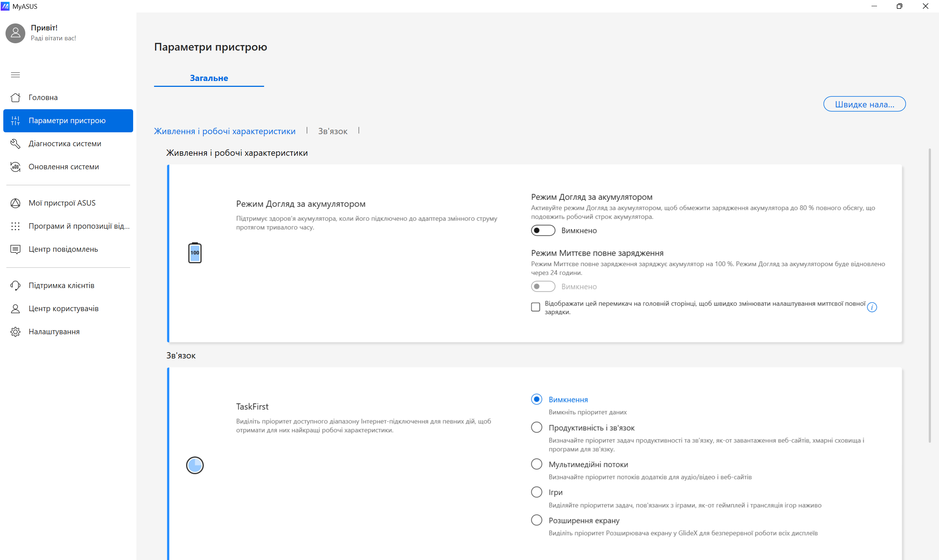Click the system diagnostics wrench icon

point(15,144)
